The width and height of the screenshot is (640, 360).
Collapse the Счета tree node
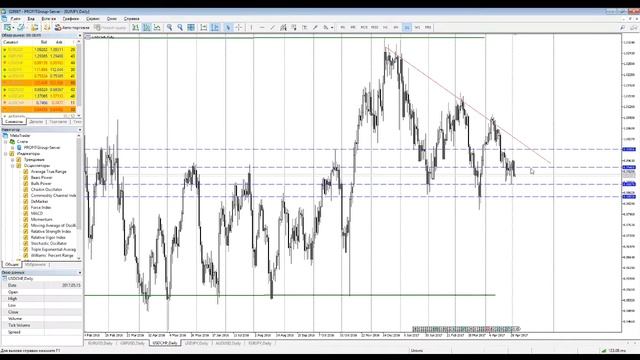pos(6,142)
